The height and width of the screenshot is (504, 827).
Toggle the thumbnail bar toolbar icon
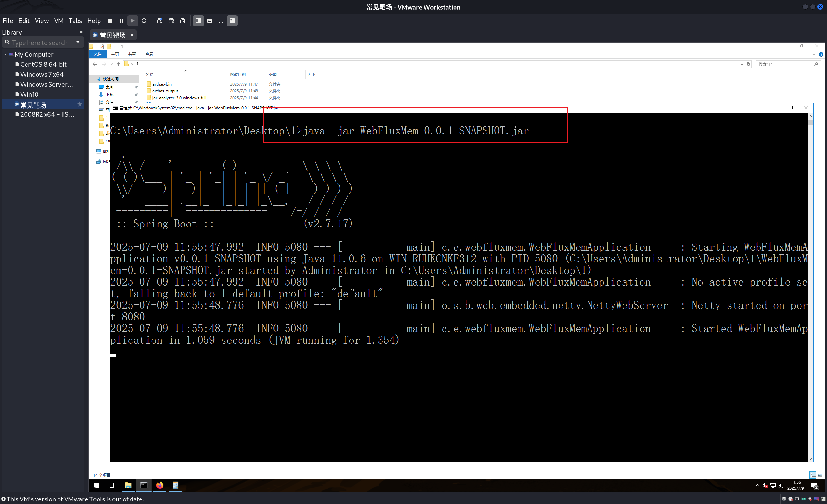pyautogui.click(x=210, y=21)
